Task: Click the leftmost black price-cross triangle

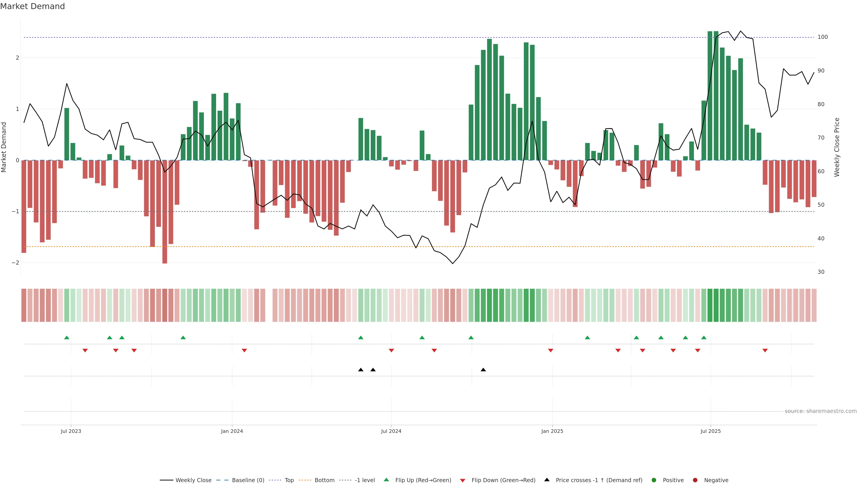Action: 361,370
